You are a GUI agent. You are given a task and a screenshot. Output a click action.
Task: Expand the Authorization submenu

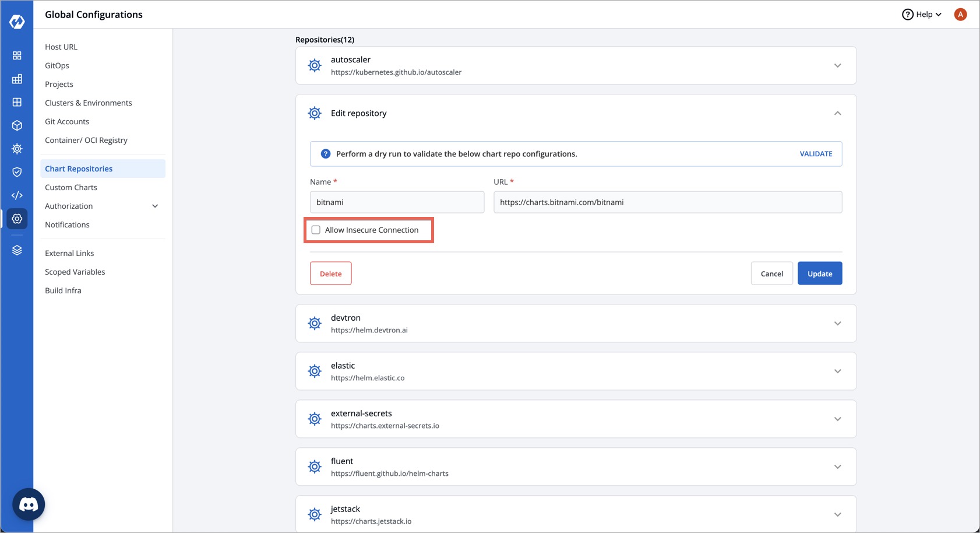coord(155,206)
